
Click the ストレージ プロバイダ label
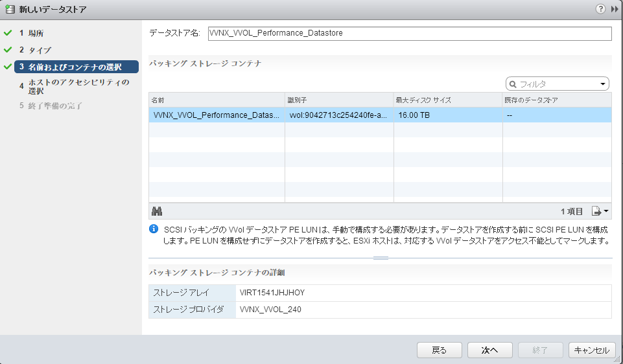[189, 310]
